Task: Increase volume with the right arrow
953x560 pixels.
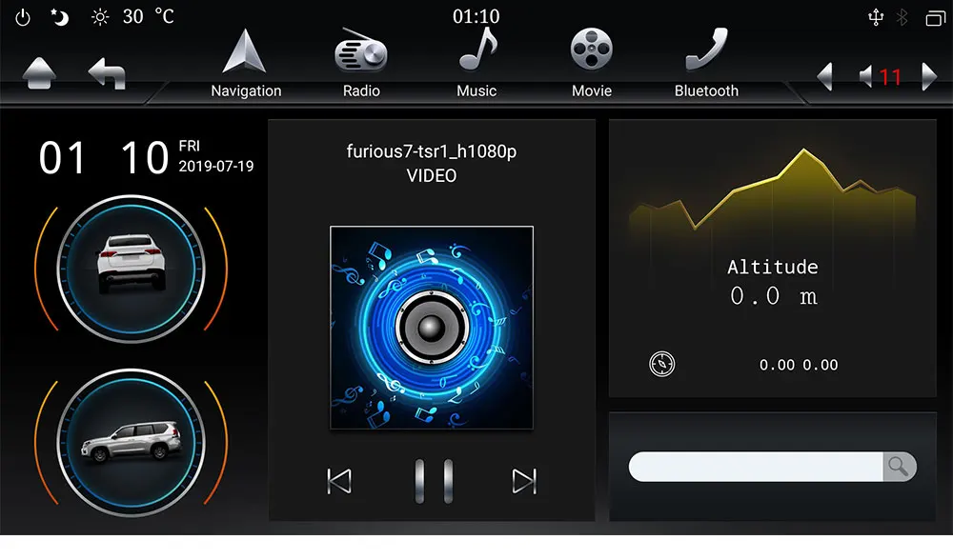Action: pos(929,76)
